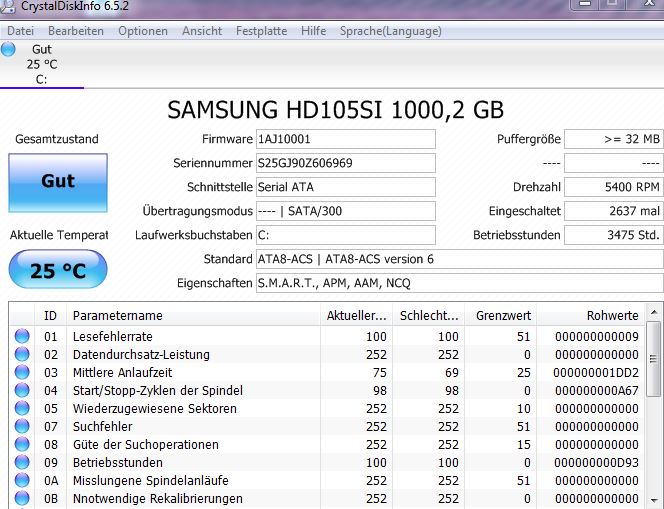This screenshot has height=509, width=664.
Task: Click status icon of Wiederzugewiesene Sektoren row
Action: click(x=22, y=408)
